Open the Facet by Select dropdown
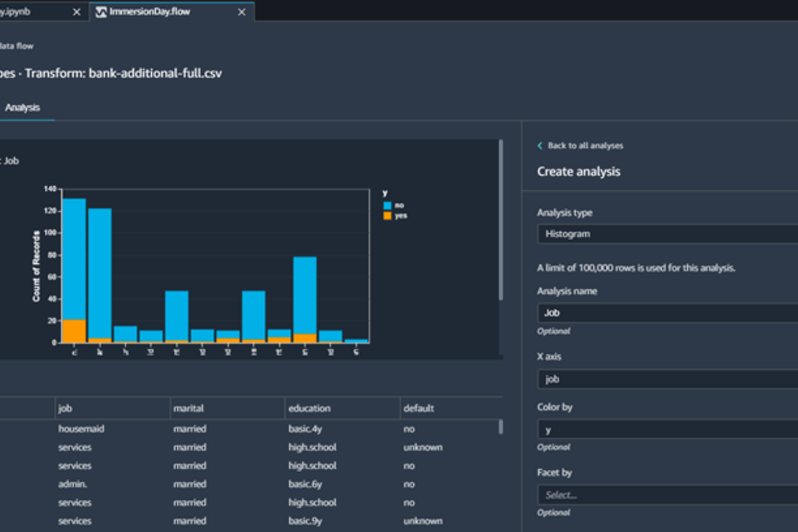798x532 pixels. 668,495
